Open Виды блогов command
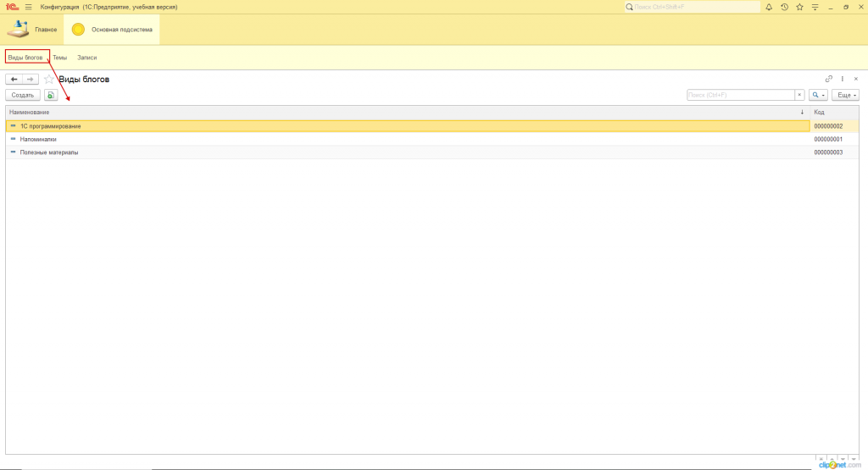This screenshot has height=470, width=868. [x=25, y=58]
